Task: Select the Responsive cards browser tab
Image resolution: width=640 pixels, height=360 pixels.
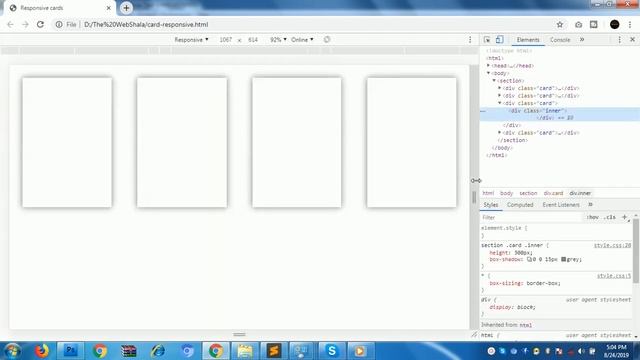Action: click(x=60, y=8)
